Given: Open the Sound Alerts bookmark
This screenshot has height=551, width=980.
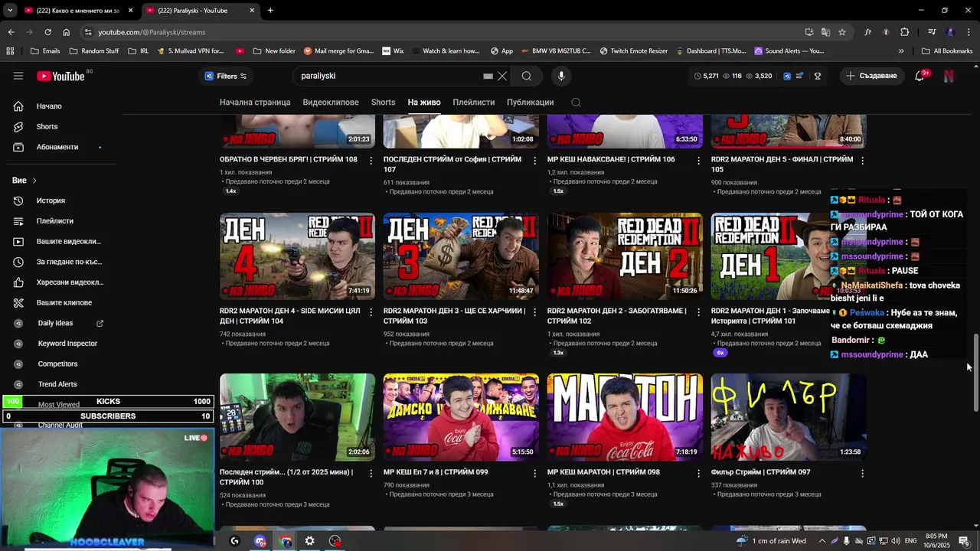Looking at the screenshot, I should click(x=789, y=51).
